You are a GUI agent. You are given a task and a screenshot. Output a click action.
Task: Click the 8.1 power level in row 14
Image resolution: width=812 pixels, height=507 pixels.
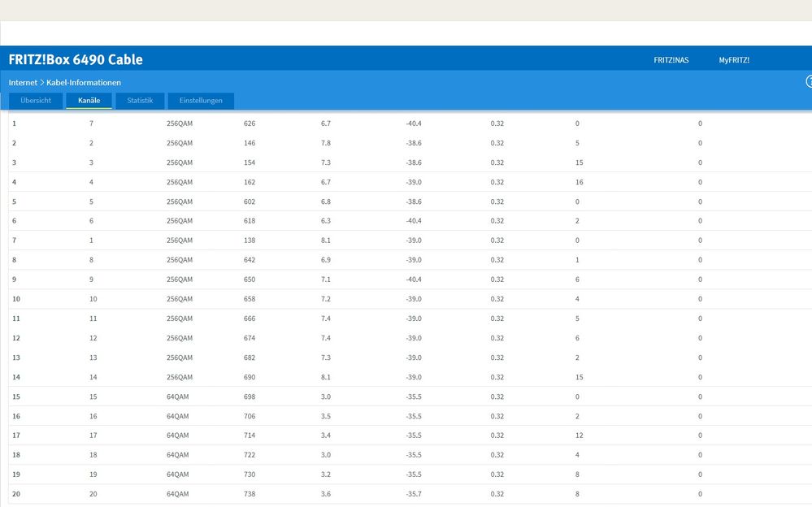pos(326,377)
